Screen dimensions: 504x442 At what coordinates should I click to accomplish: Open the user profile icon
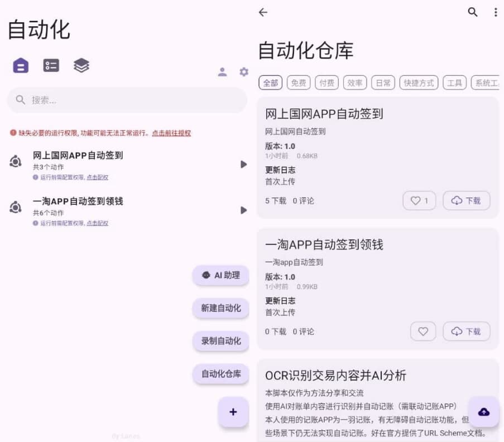click(x=222, y=71)
